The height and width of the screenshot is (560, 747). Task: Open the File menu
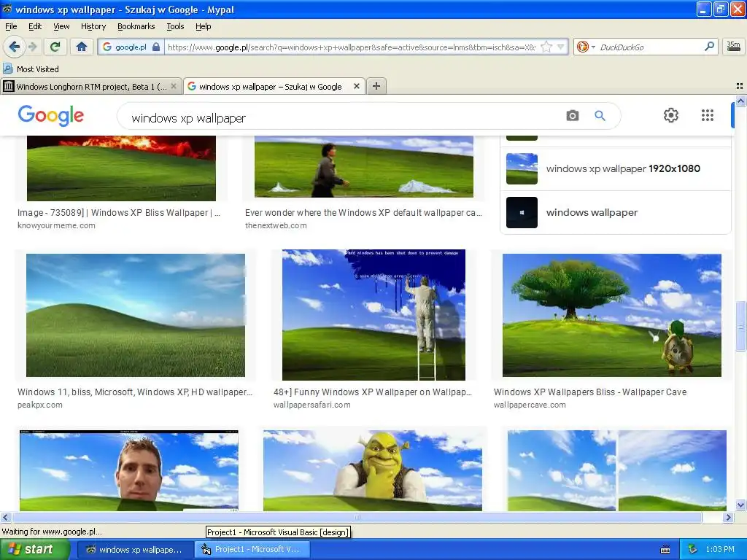11,27
